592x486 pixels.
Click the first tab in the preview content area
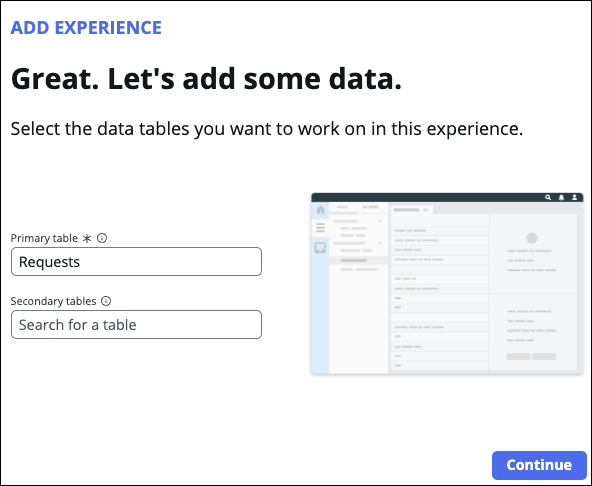tap(412, 210)
